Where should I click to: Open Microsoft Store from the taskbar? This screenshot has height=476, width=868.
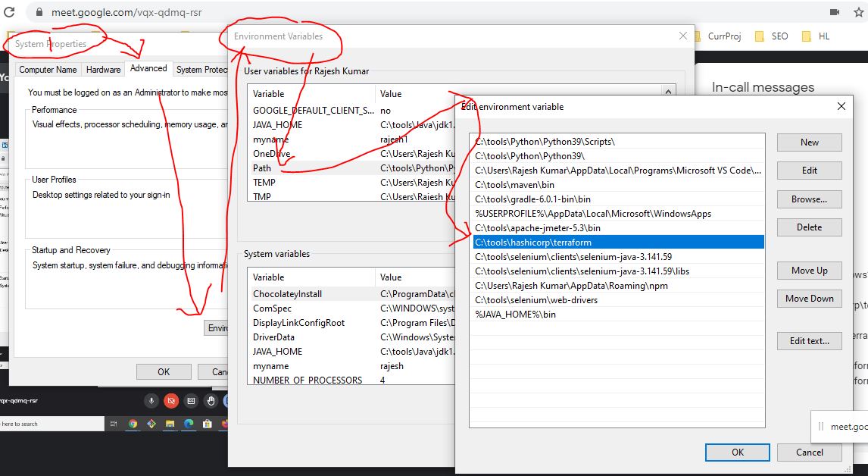[x=207, y=424]
